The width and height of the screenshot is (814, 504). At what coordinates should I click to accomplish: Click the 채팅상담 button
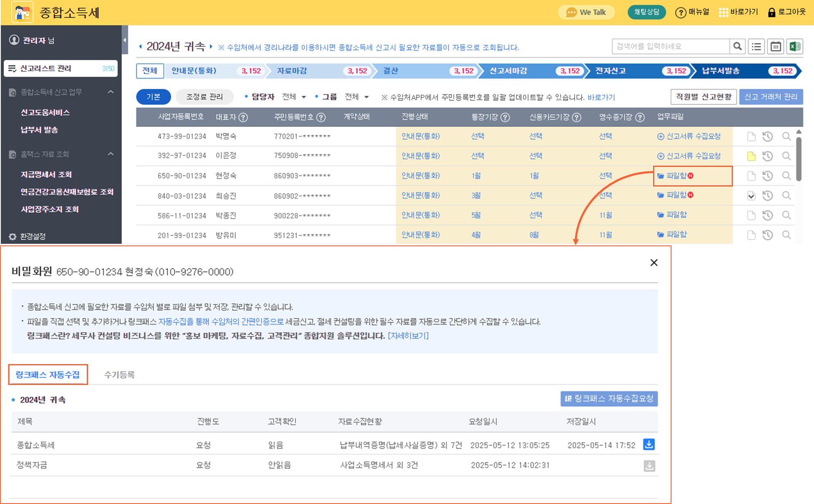[x=647, y=12]
